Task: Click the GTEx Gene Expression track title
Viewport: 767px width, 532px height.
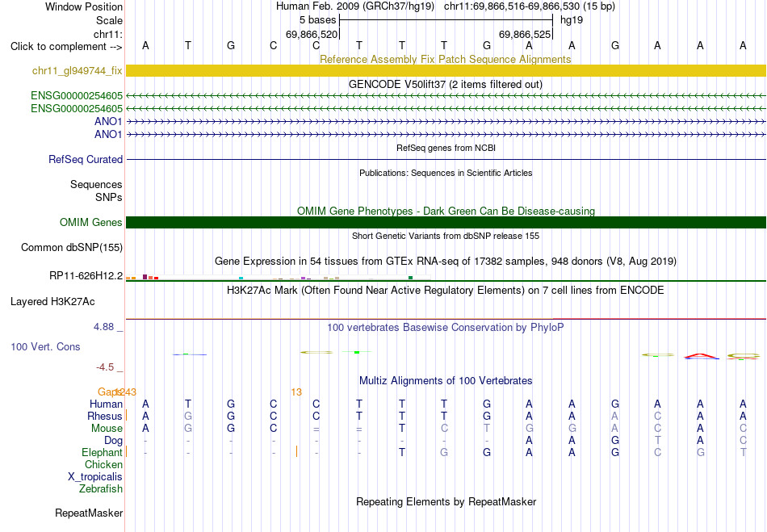Action: (446, 261)
